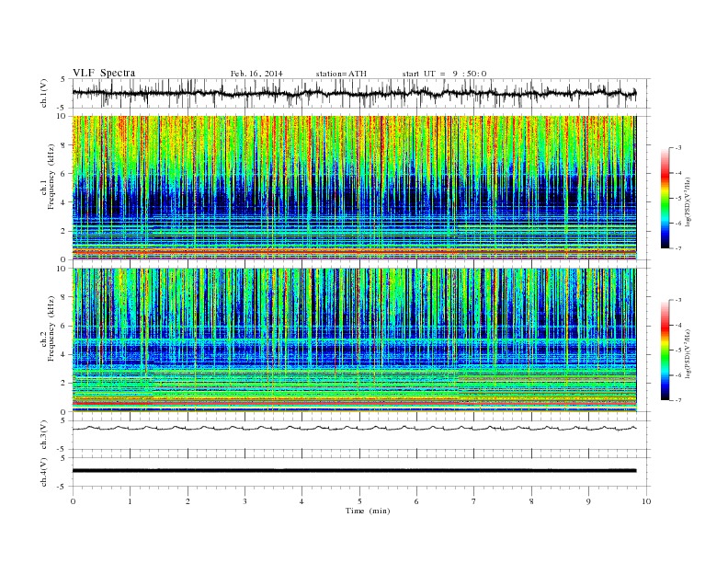Click the ch.2 frequency axis "2" tick label
The width and height of the screenshot is (728, 563).
63,384
